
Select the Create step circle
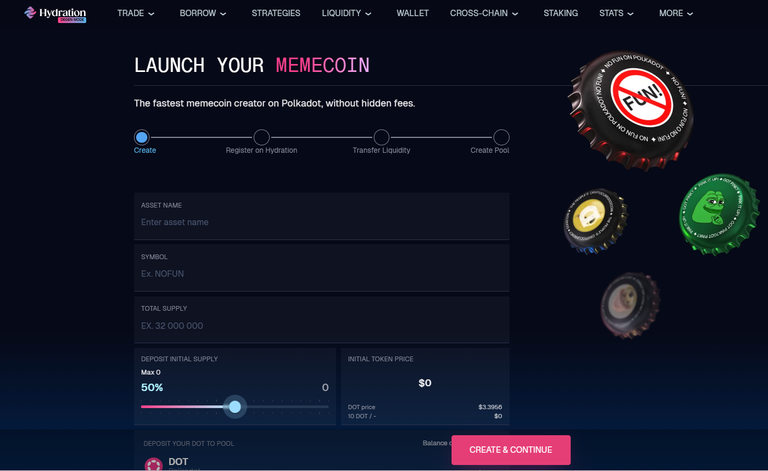(x=142, y=137)
